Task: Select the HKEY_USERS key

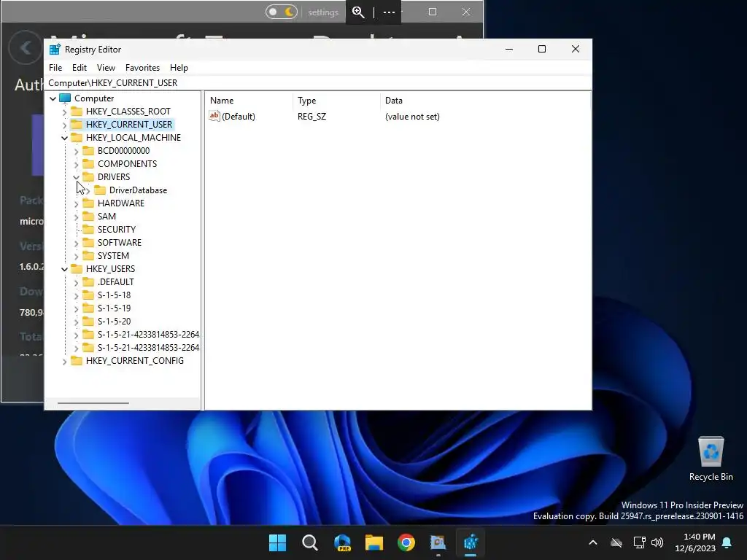Action: (x=111, y=268)
